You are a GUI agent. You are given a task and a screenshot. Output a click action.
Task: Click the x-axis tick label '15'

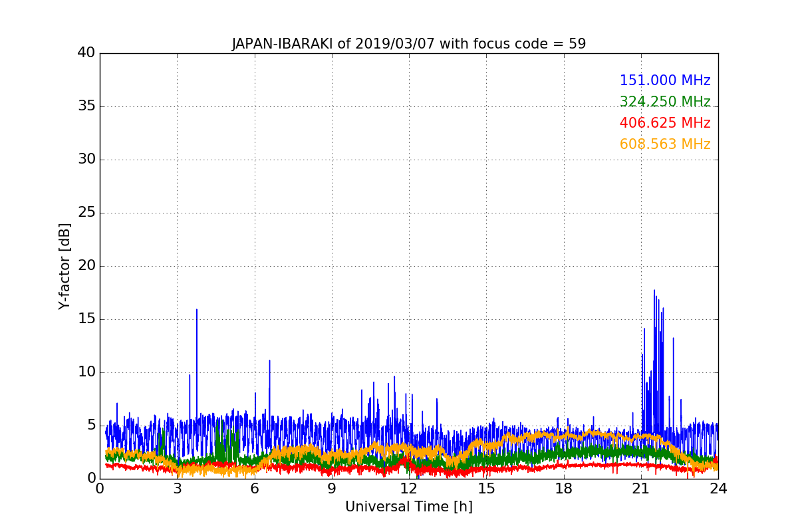point(486,488)
